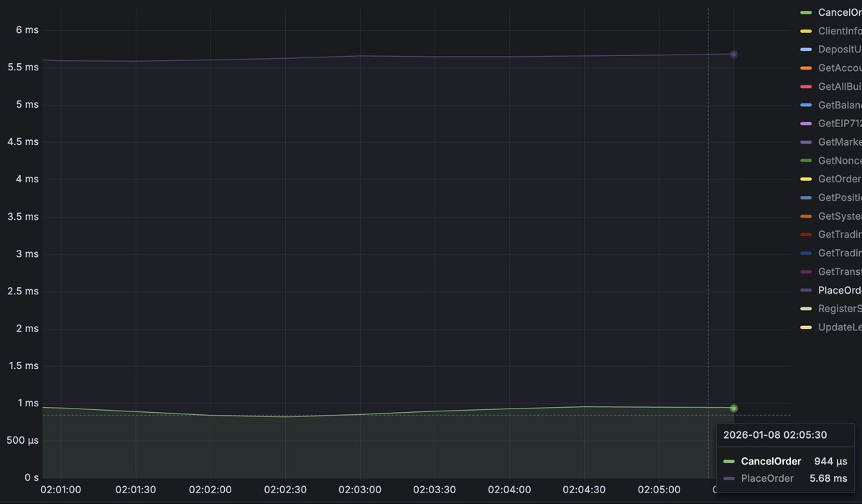This screenshot has width=862, height=504.
Task: Click the dark green GetNonce legend swatch
Action: click(806, 161)
